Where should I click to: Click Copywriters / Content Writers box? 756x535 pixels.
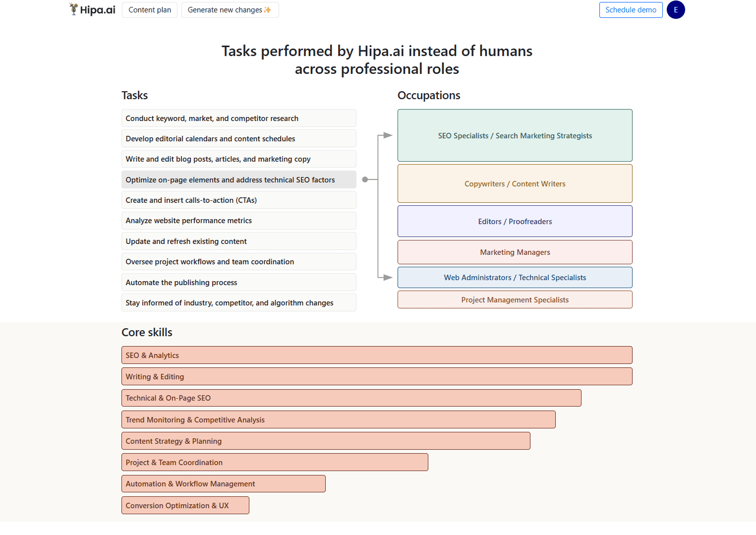(x=515, y=184)
